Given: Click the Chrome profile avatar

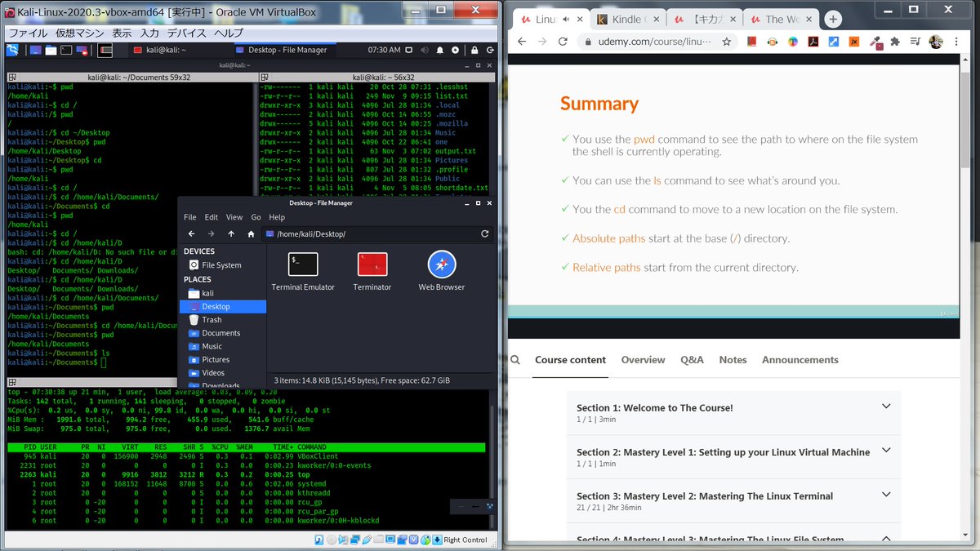Looking at the screenshot, I should coord(935,42).
